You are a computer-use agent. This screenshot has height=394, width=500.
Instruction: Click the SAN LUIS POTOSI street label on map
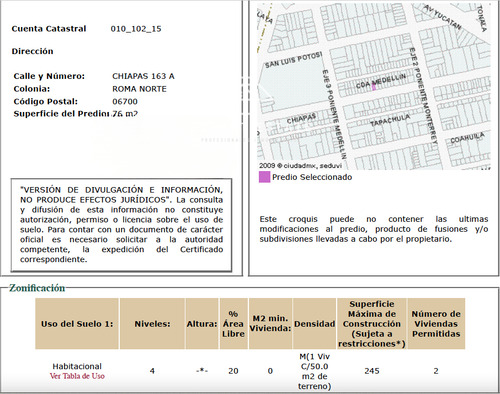coord(294,60)
